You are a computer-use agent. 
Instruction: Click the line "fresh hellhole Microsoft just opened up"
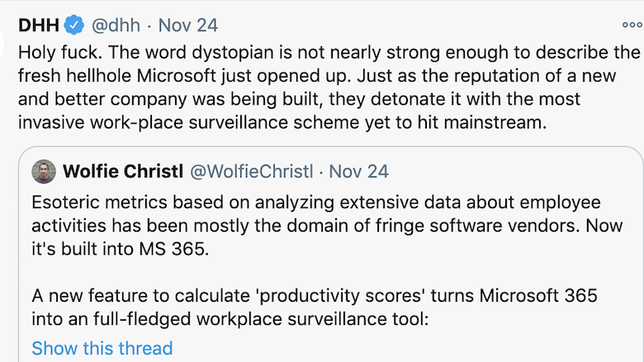click(317, 76)
